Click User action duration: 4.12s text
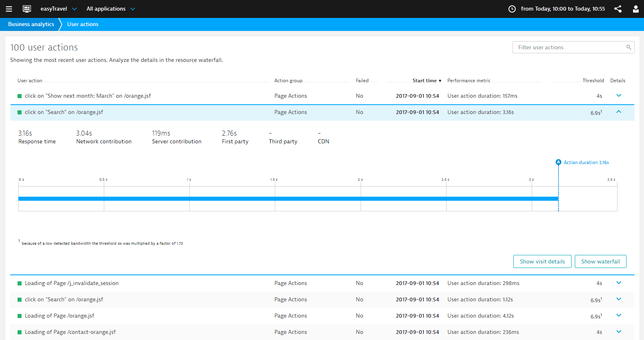The image size is (644, 340). [481, 316]
